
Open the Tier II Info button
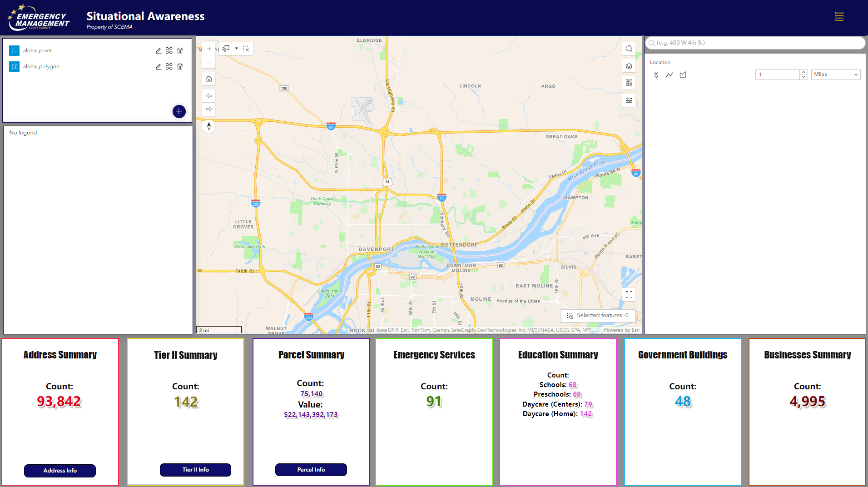[x=195, y=470]
